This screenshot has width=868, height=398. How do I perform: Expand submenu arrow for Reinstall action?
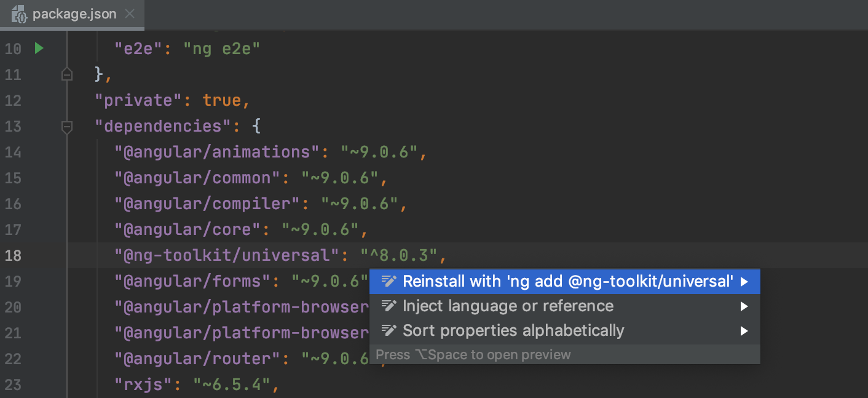click(744, 282)
